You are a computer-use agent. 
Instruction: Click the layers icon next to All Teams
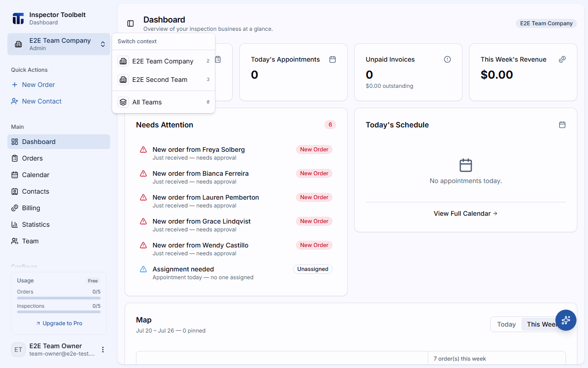pyautogui.click(x=123, y=102)
